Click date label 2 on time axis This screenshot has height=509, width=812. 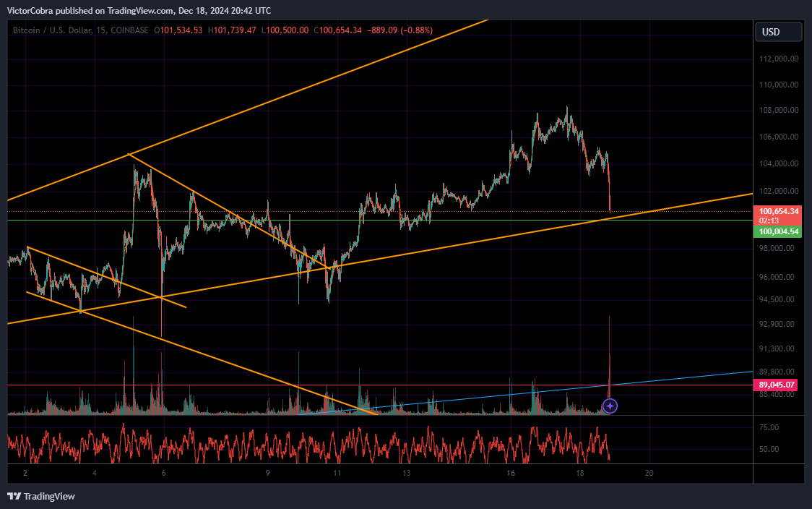tap(25, 473)
